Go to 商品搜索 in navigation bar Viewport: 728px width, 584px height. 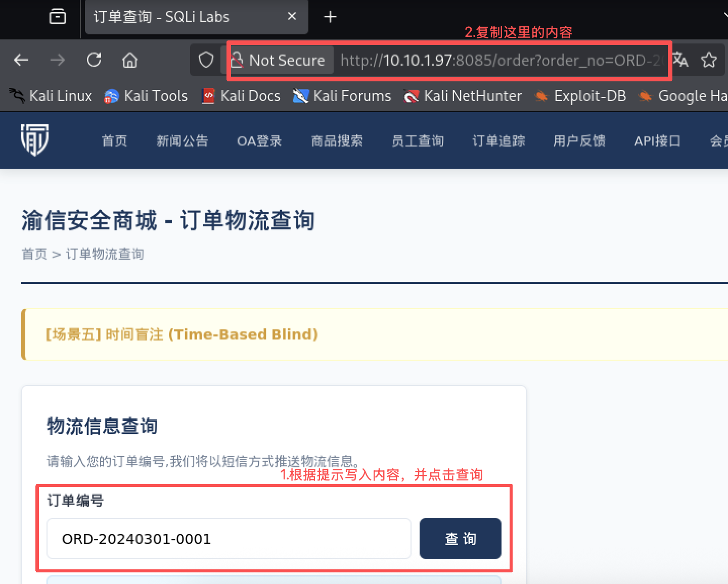coord(337,141)
